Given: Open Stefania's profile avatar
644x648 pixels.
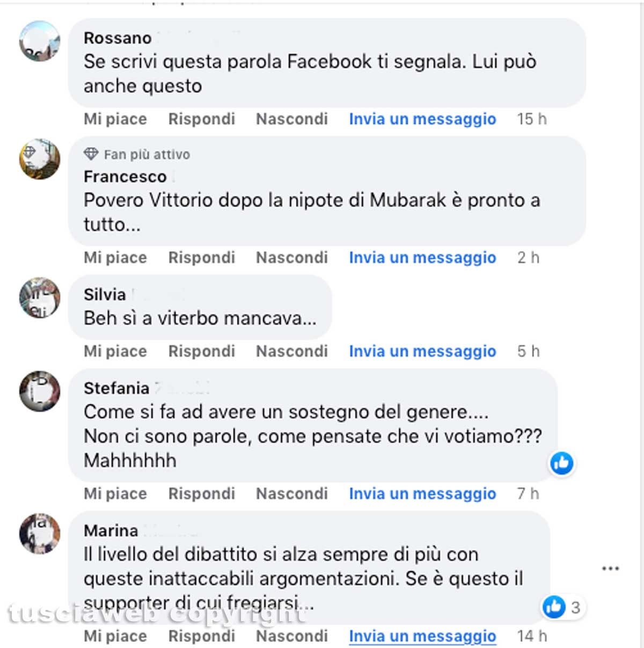Looking at the screenshot, I should 40,391.
